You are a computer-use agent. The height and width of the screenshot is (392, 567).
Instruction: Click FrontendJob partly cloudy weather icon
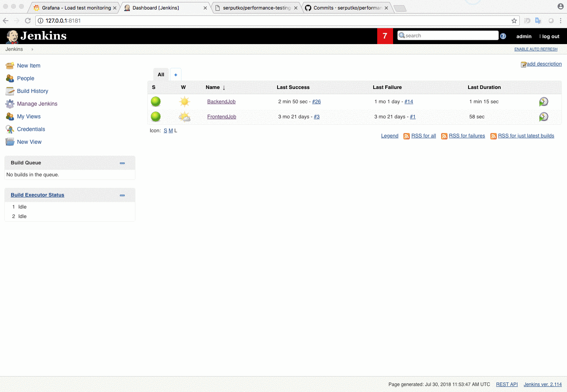click(185, 117)
